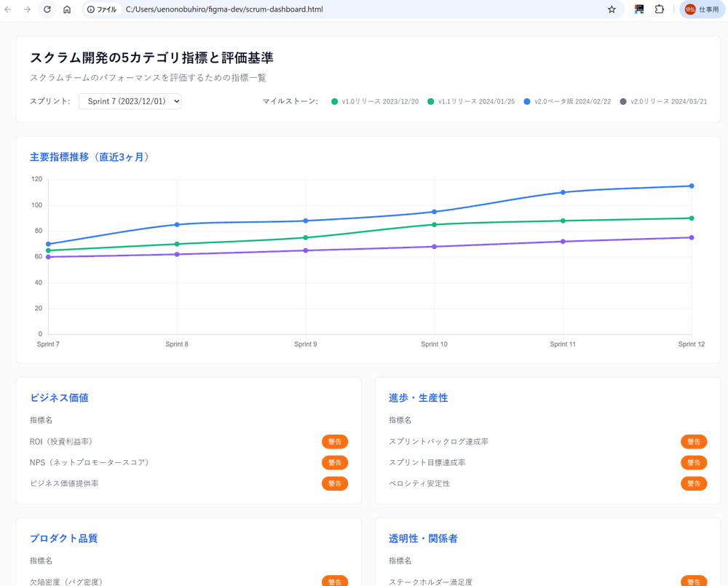
Task: Click the blue line's Sprint 11 data point
Action: [x=563, y=192]
